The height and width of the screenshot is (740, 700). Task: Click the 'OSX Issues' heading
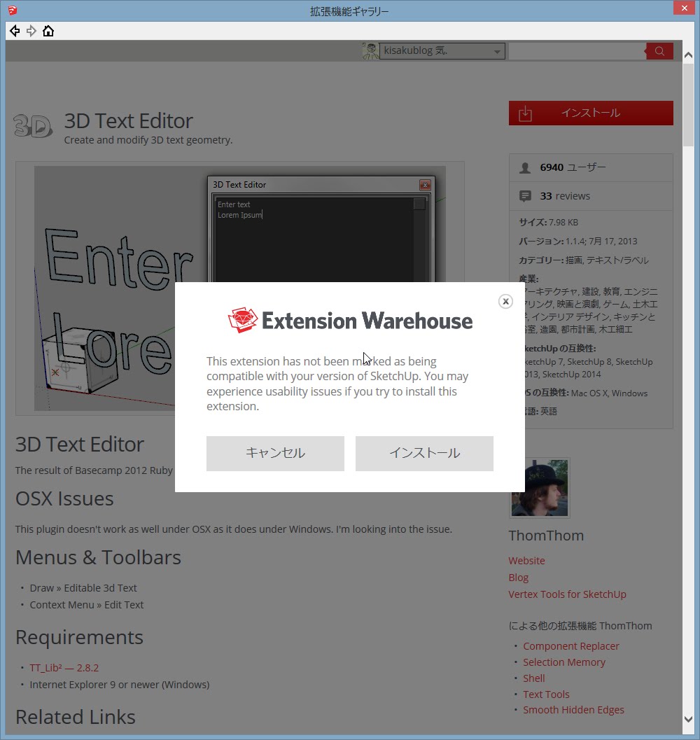click(x=64, y=499)
